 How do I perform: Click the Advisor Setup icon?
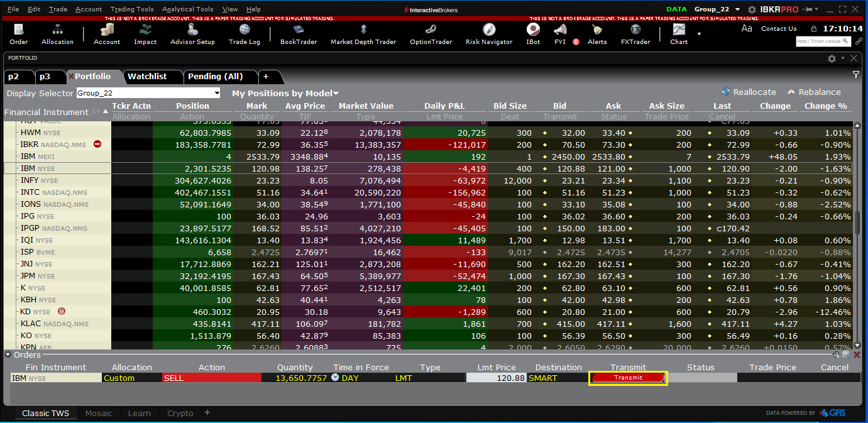192,33
